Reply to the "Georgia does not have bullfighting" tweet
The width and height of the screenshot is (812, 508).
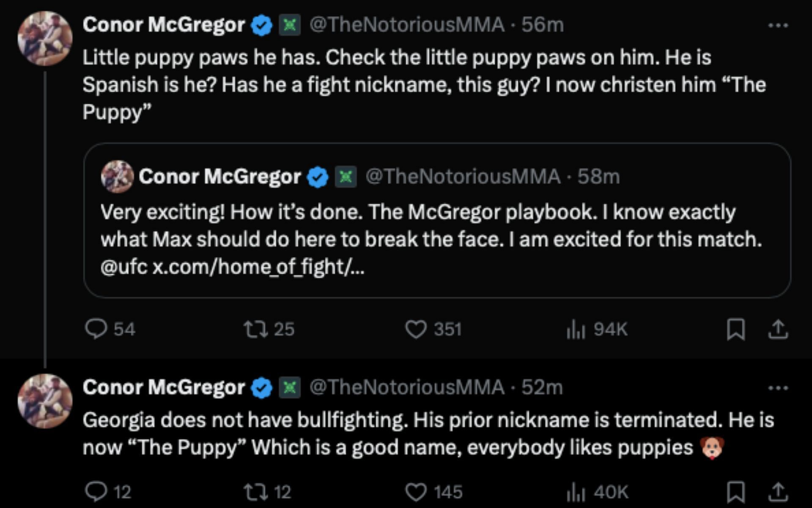coord(96,492)
